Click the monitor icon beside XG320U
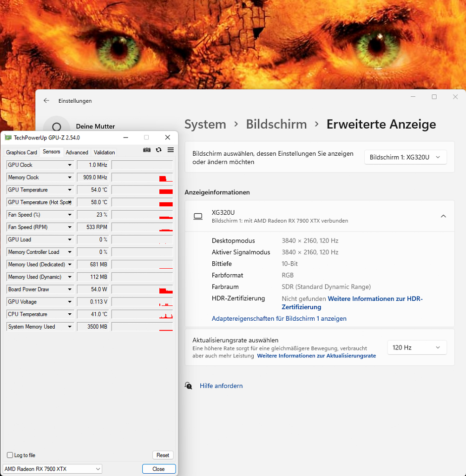466x476 pixels. pos(198,216)
